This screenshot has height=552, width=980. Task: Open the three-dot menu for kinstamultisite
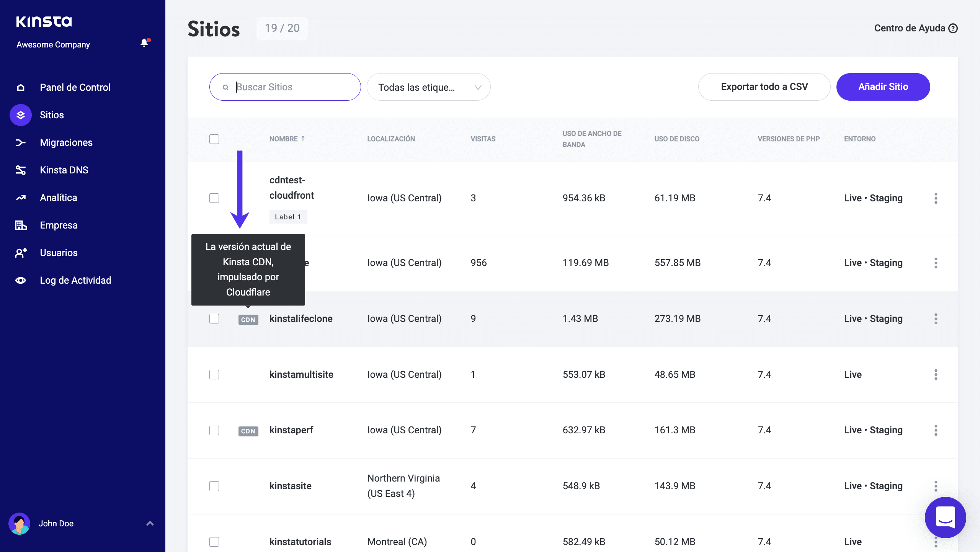(x=936, y=375)
